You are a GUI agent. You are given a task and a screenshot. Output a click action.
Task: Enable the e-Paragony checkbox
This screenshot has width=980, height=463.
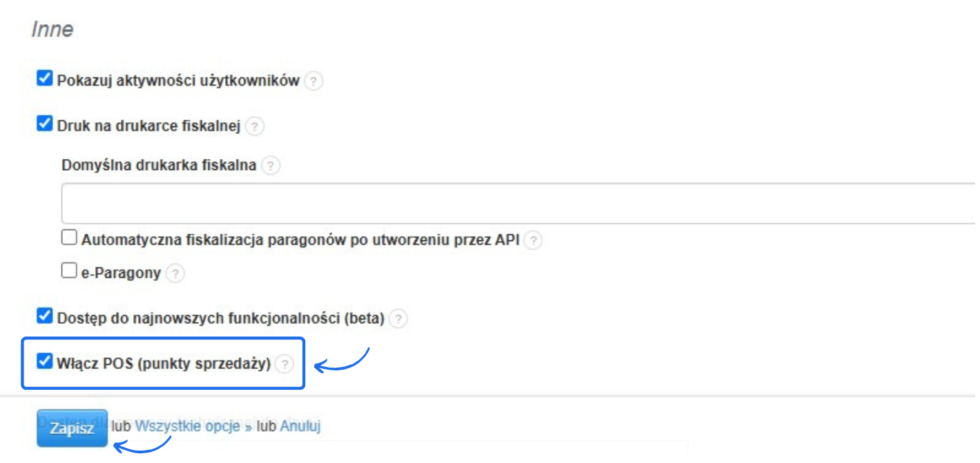click(x=69, y=271)
